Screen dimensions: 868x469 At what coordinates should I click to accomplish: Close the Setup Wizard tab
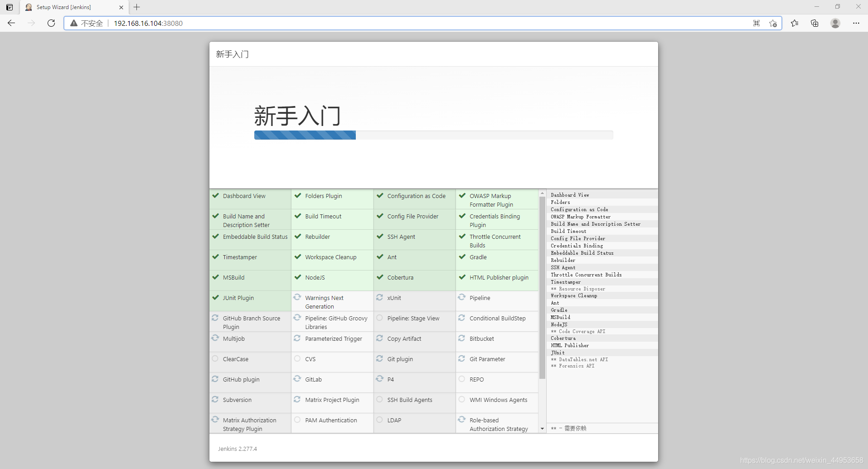[121, 7]
